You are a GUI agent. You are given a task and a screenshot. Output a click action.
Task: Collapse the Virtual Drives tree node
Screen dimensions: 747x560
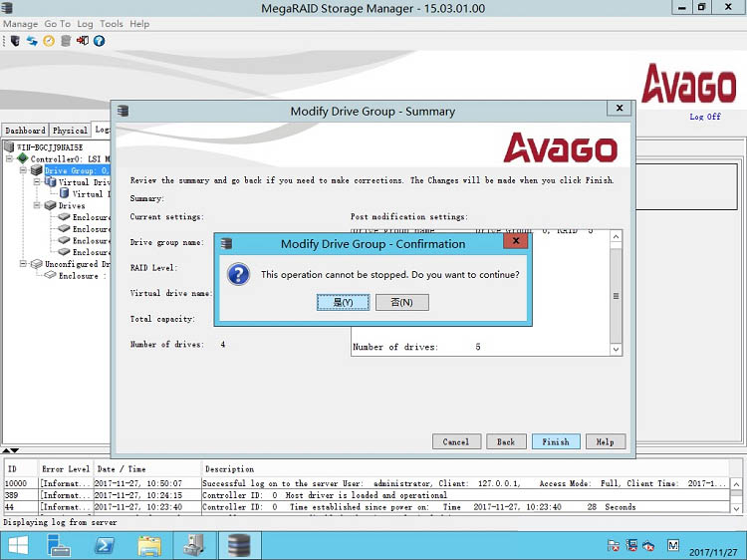(x=37, y=182)
